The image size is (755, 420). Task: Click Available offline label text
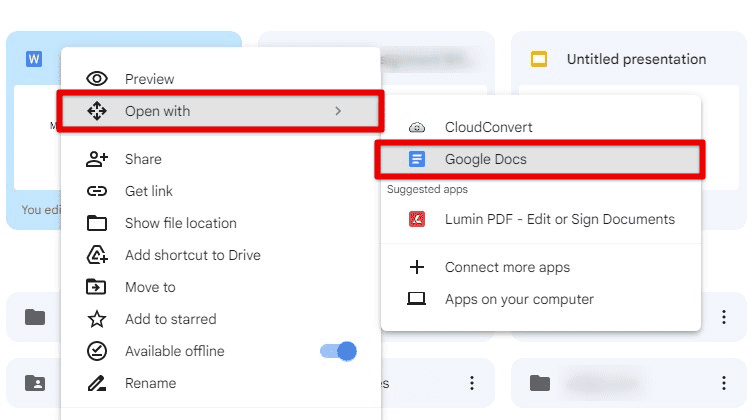175,351
